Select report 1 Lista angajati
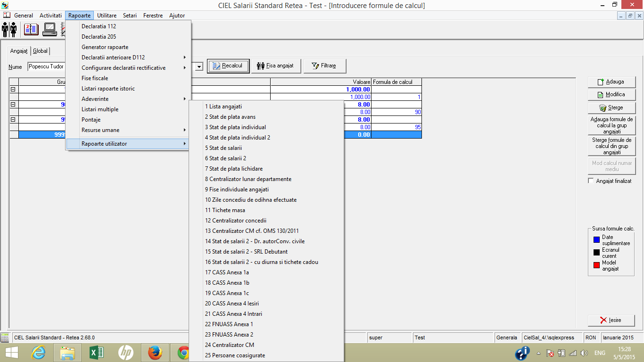This screenshot has width=644, height=362. tap(266, 107)
